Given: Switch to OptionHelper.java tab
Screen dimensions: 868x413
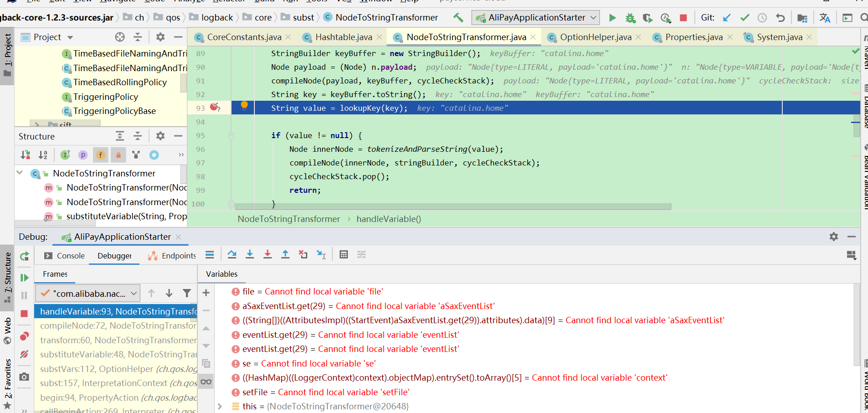Looking at the screenshot, I should [596, 37].
